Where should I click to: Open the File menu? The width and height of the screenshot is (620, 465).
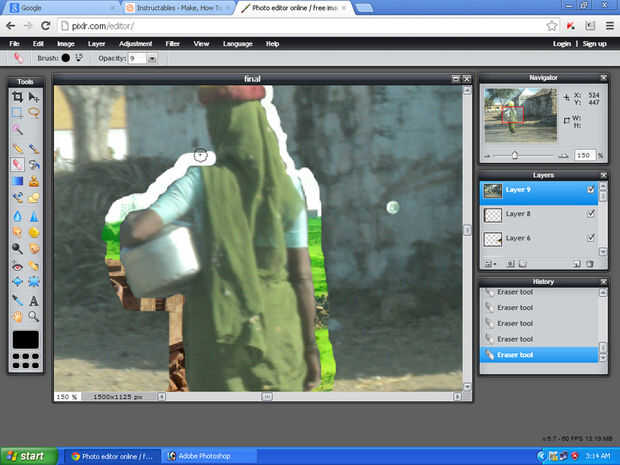click(14, 43)
